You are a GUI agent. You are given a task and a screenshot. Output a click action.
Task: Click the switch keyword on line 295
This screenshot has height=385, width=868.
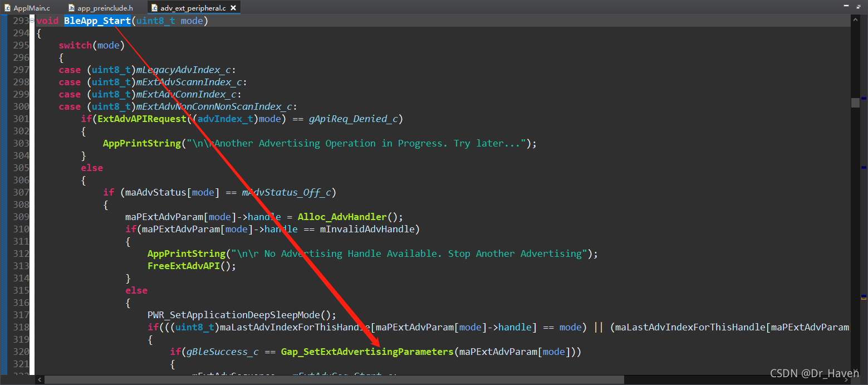75,45
